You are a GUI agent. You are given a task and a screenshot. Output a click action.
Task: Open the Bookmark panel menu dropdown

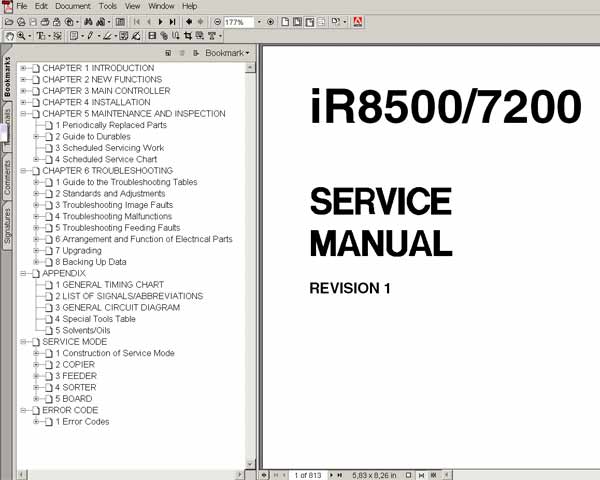(x=227, y=53)
